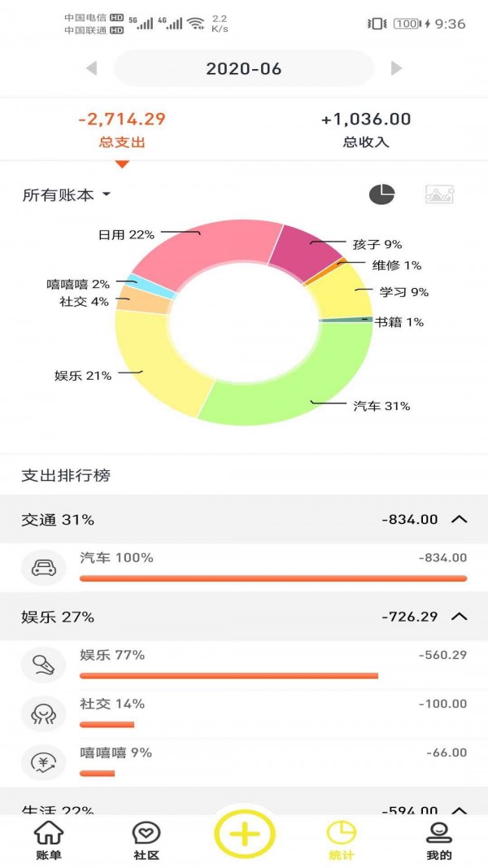Open the 2020-06 month selector
This screenshot has width=488, height=868.
click(x=244, y=69)
